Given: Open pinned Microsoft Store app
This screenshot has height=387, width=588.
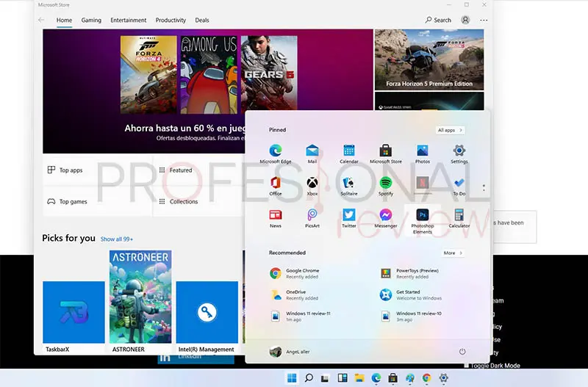Looking at the screenshot, I should coord(385,154).
